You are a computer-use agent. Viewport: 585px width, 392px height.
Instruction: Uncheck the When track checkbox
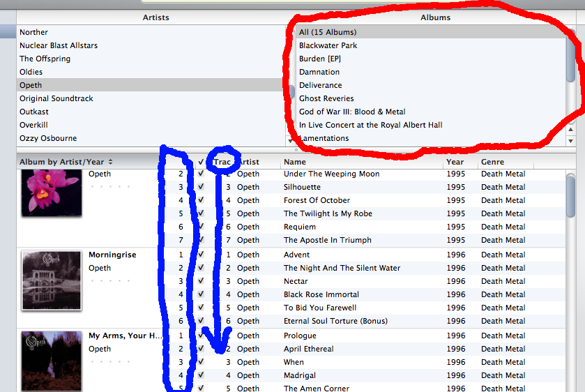coord(201,362)
